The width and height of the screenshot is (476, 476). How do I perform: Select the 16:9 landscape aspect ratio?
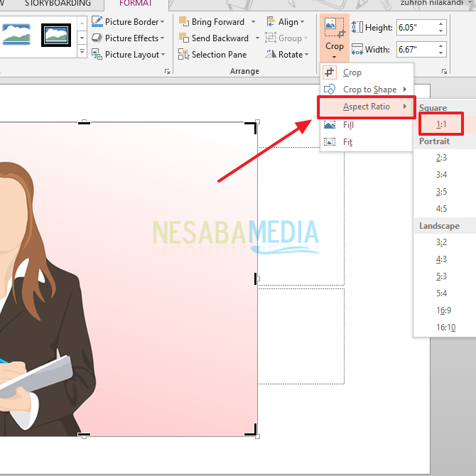pyautogui.click(x=443, y=310)
